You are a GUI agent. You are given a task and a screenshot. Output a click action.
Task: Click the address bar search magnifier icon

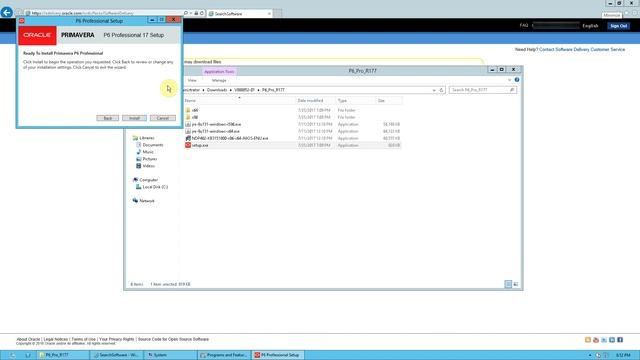(186, 13)
